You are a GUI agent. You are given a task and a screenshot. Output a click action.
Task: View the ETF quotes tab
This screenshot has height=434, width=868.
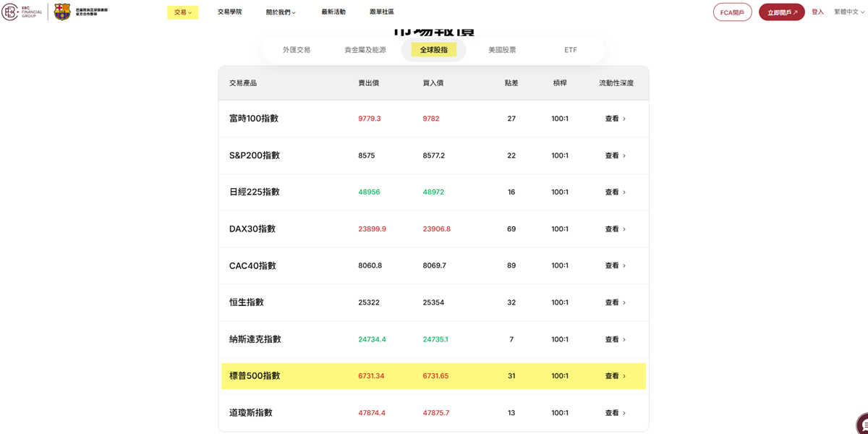(570, 50)
